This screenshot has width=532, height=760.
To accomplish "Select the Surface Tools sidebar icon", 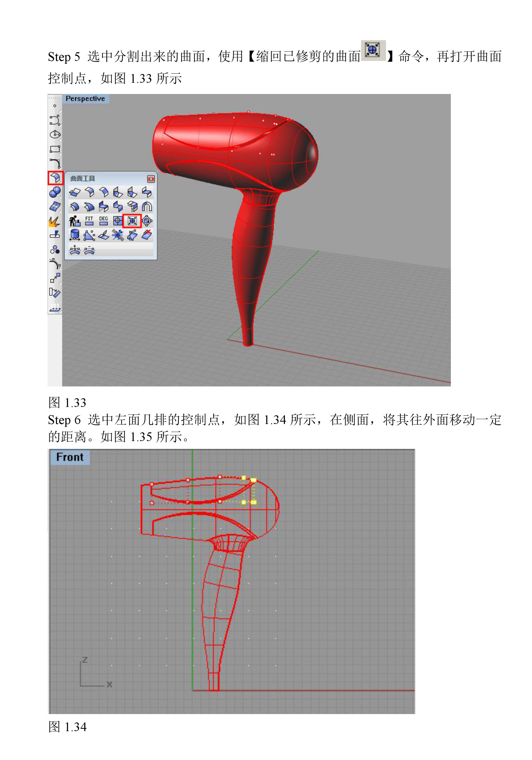I will pyautogui.click(x=55, y=178).
